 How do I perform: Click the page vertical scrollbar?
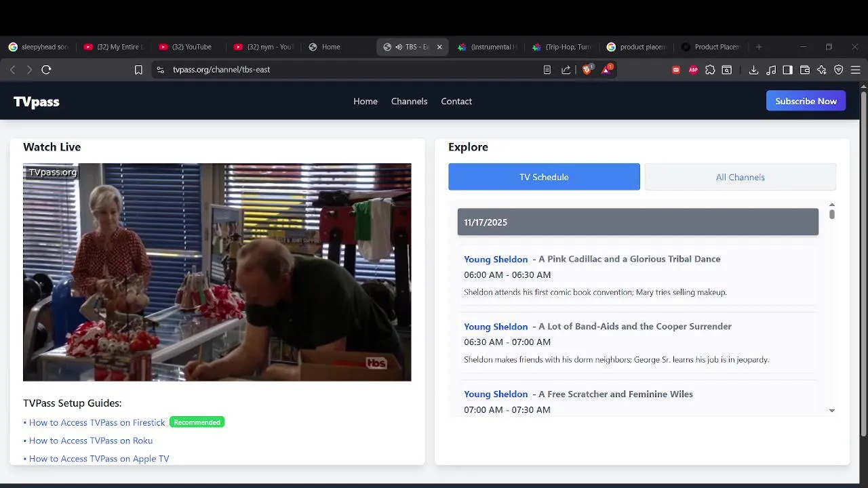click(863, 264)
